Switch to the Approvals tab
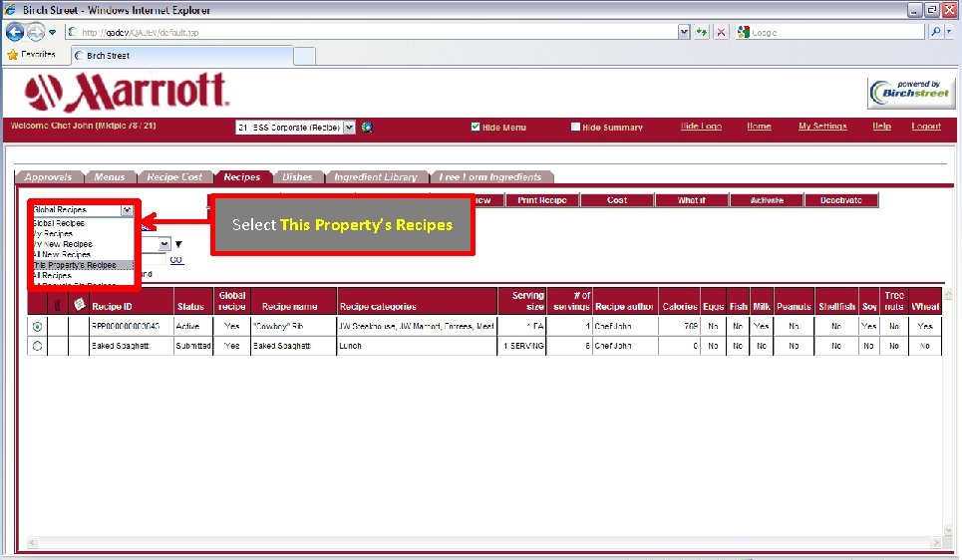 pyautogui.click(x=48, y=176)
